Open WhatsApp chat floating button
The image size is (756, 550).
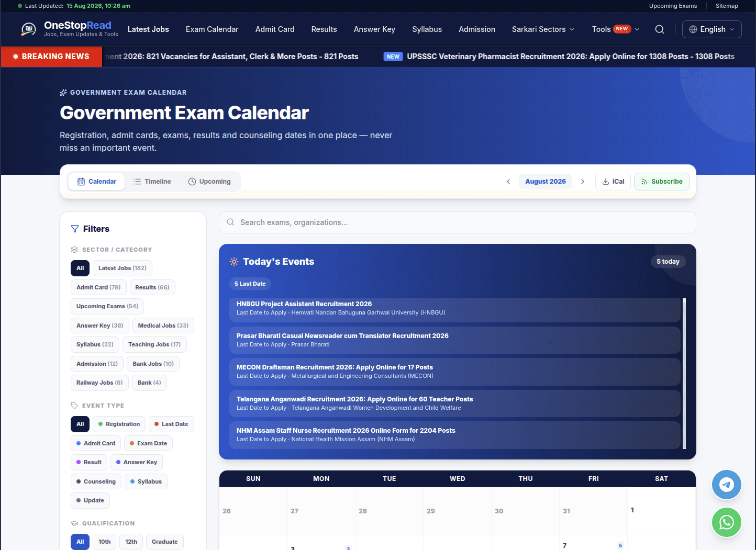(727, 522)
